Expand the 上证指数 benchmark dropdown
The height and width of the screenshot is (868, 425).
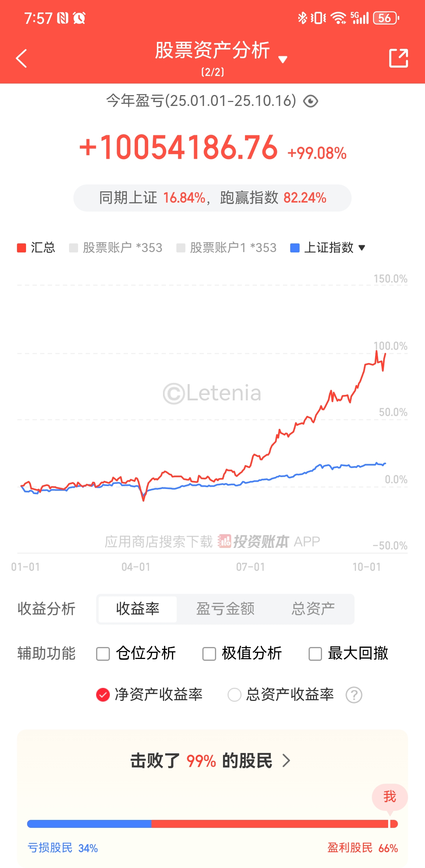[x=362, y=248]
